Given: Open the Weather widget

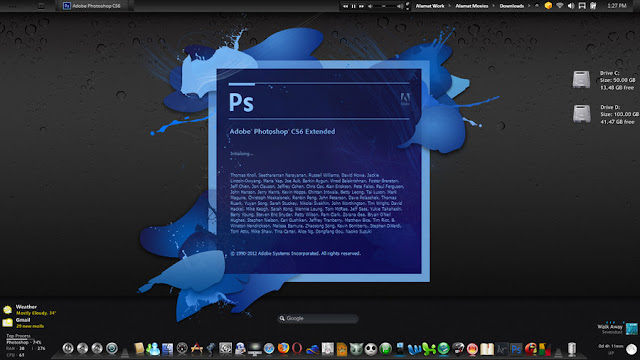Looking at the screenshot, I should coord(29,310).
